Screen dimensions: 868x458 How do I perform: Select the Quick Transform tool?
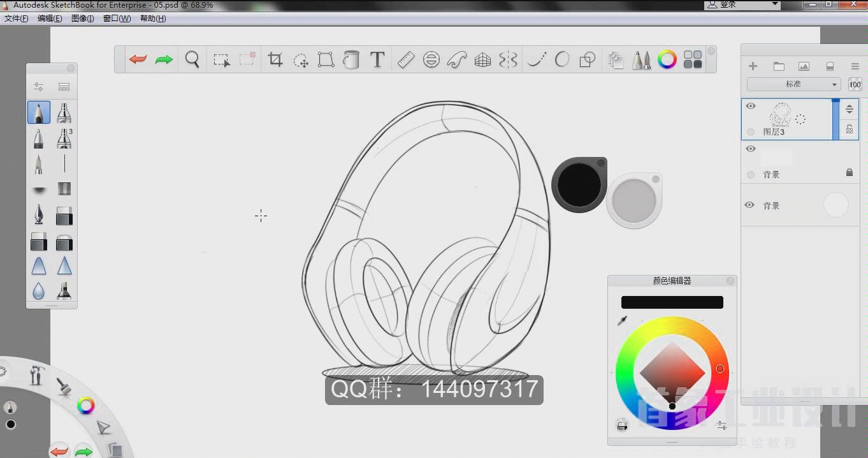(301, 60)
